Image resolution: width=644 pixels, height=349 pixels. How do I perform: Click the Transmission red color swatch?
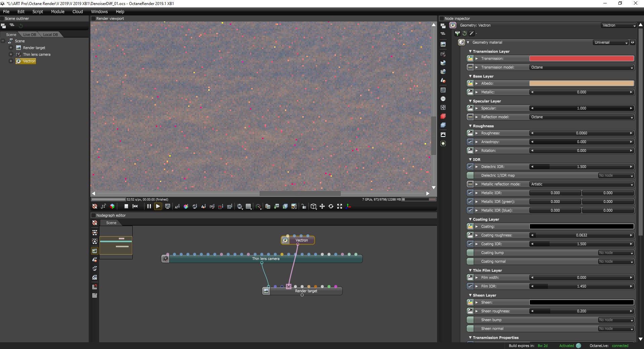pos(582,58)
